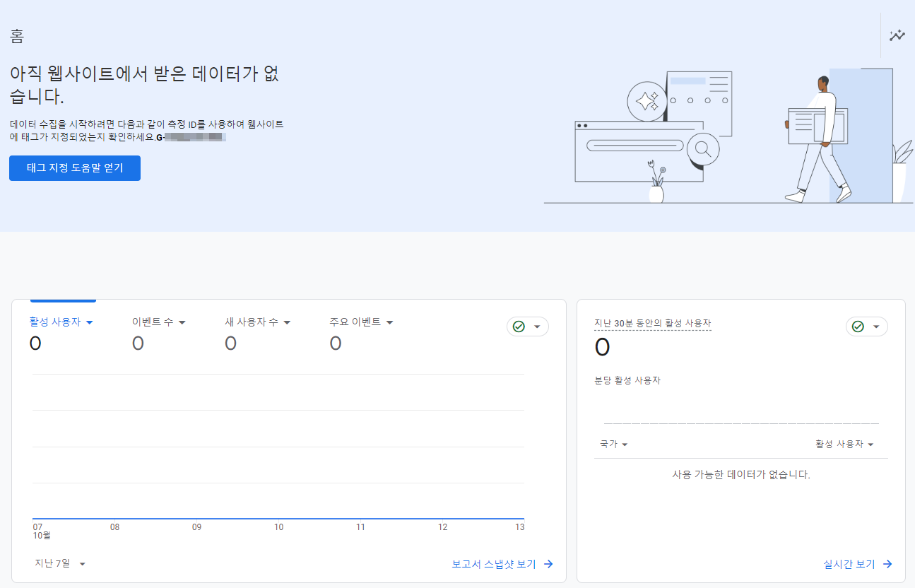Change the 지난 7일 date range dropdown

(60, 563)
